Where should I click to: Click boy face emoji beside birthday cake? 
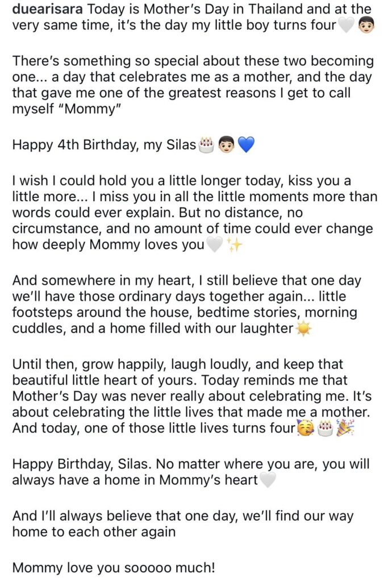point(226,145)
